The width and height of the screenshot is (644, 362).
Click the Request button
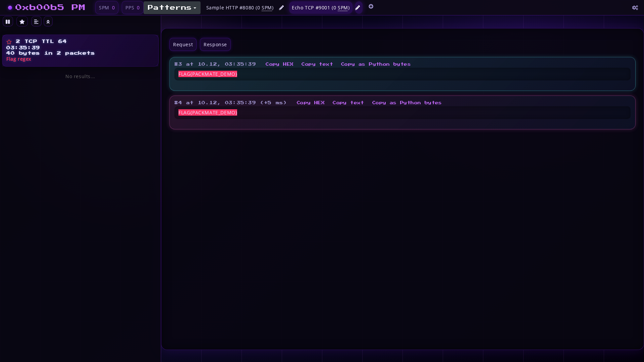(183, 45)
